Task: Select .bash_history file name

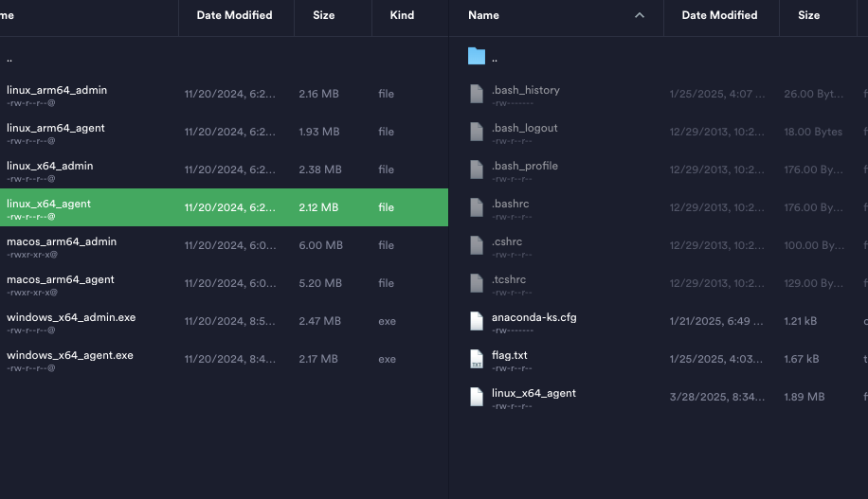Action: pyautogui.click(x=525, y=90)
